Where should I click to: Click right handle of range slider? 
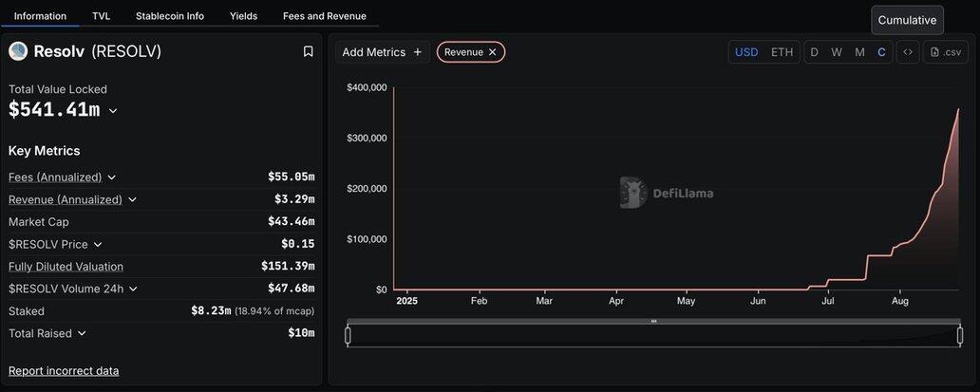pyautogui.click(x=960, y=336)
